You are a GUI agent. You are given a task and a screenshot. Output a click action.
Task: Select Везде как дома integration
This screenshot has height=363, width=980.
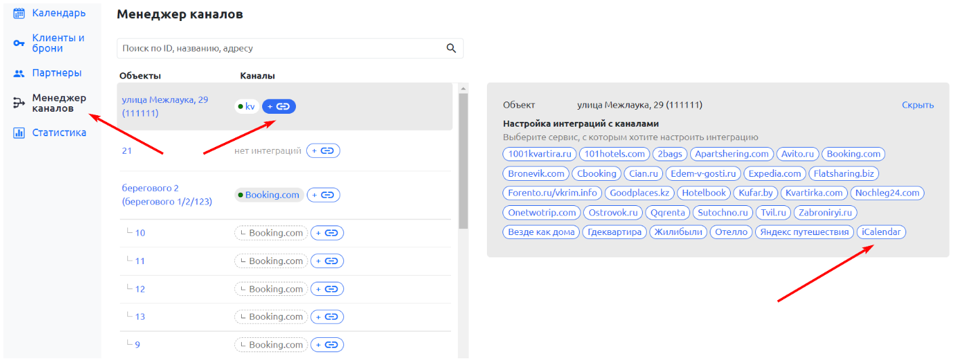coord(541,232)
